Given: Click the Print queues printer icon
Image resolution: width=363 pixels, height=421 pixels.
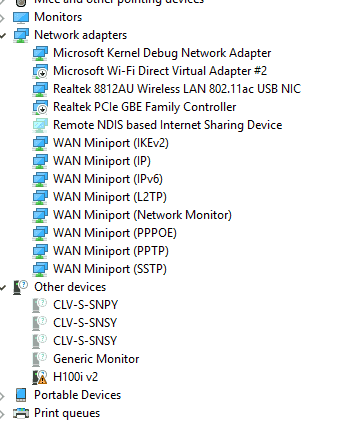Looking at the screenshot, I should click(x=21, y=413).
